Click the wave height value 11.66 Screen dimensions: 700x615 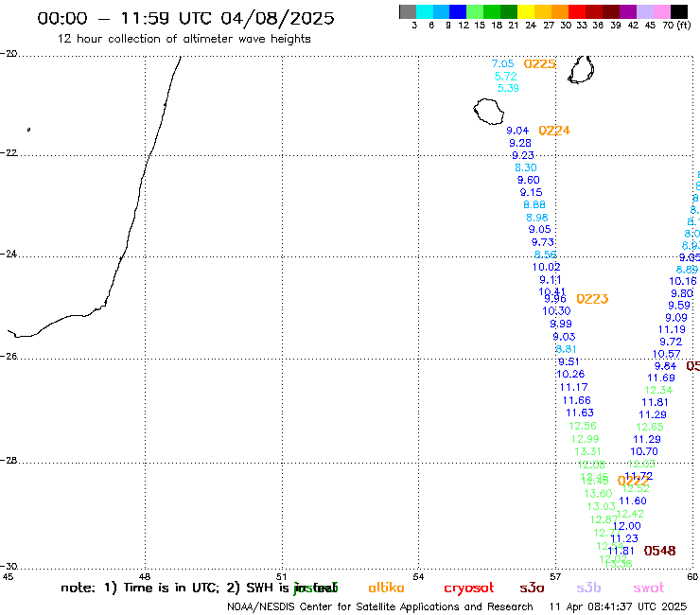[x=576, y=400]
